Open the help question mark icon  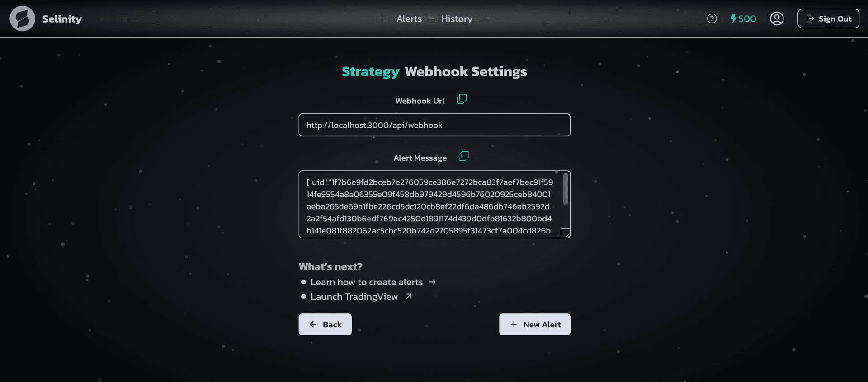click(712, 19)
